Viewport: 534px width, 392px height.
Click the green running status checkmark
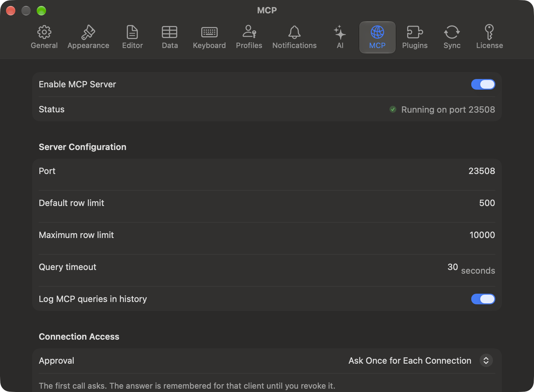pyautogui.click(x=393, y=109)
